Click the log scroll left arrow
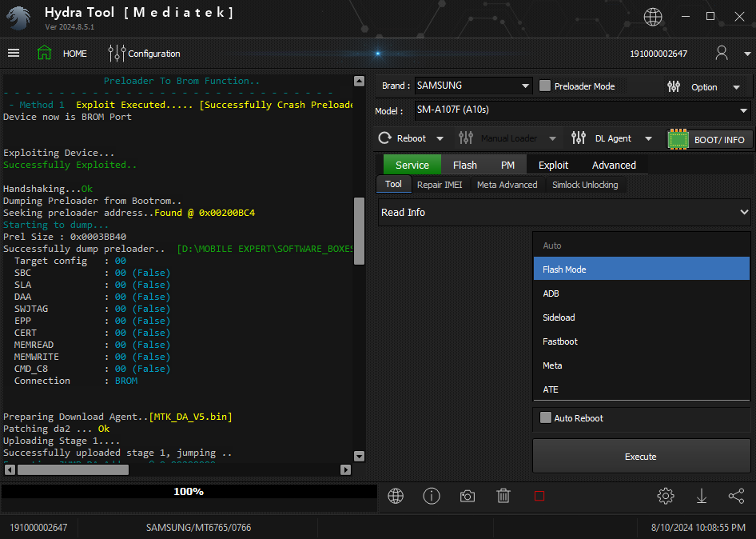Image resolution: width=756 pixels, height=539 pixels. point(10,469)
